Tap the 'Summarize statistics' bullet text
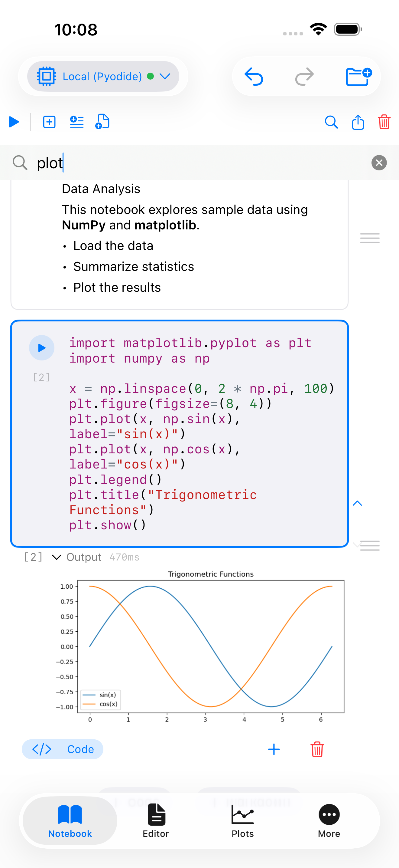 click(134, 267)
